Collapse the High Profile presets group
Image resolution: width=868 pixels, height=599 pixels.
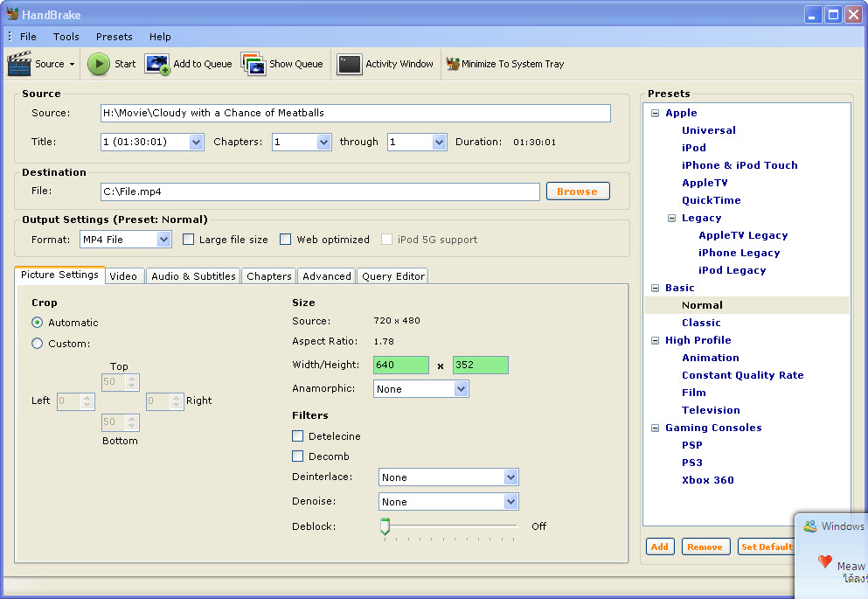[x=655, y=340]
